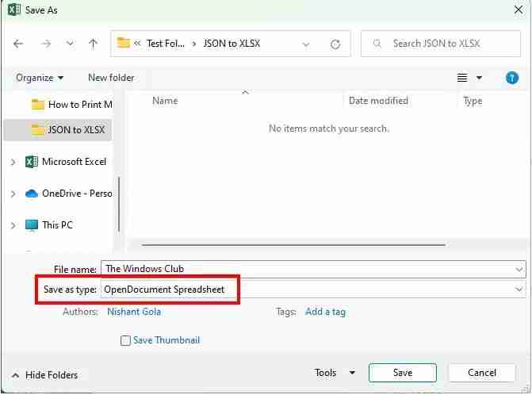
Task: Click the Nishant Gola author link
Action: point(134,312)
